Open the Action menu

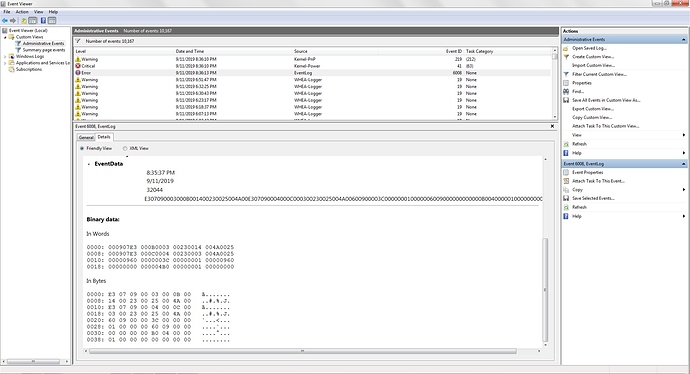(22, 12)
